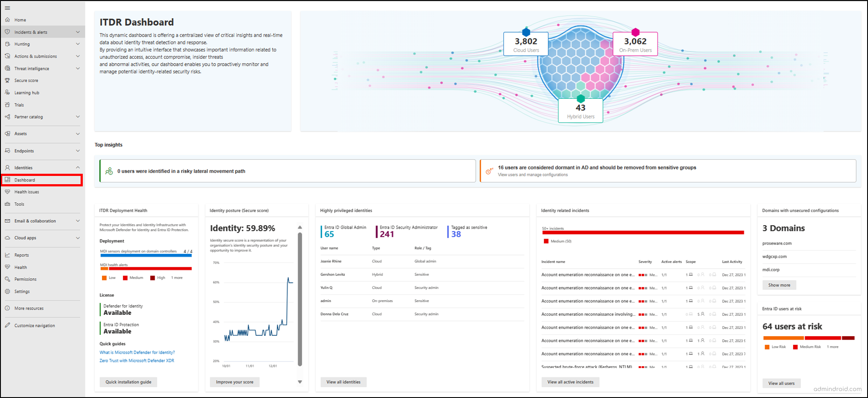Click the Trials gift icon
Viewport: 868px width, 398px height.
point(7,105)
